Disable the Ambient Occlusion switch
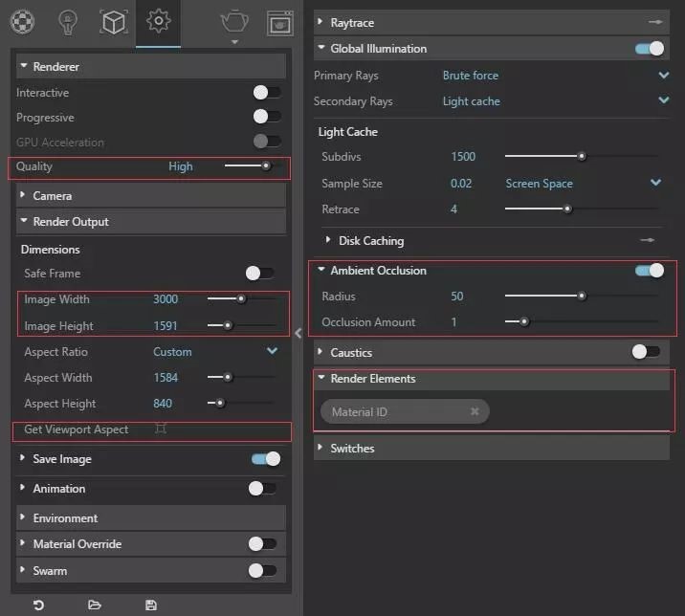This screenshot has height=616, width=685. (649, 271)
